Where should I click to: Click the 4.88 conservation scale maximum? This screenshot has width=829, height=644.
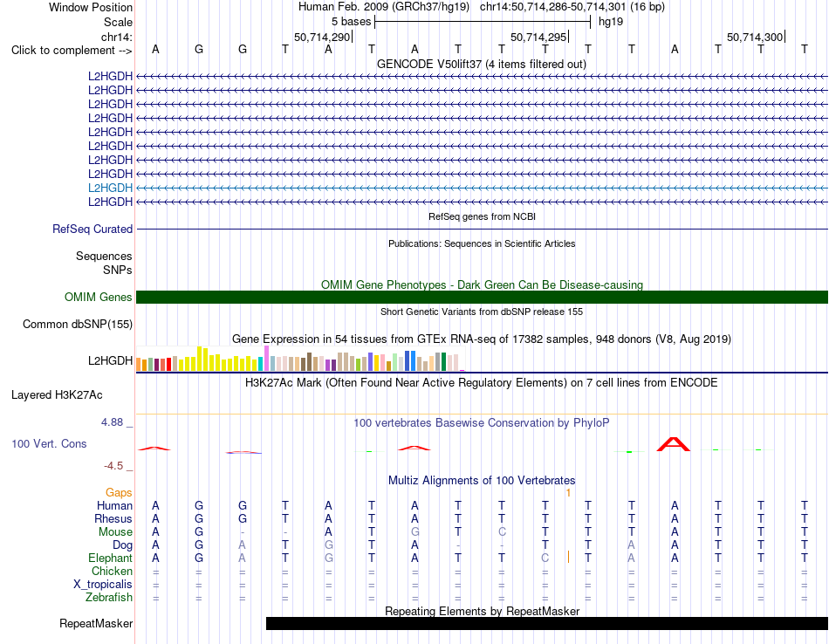pyautogui.click(x=112, y=422)
